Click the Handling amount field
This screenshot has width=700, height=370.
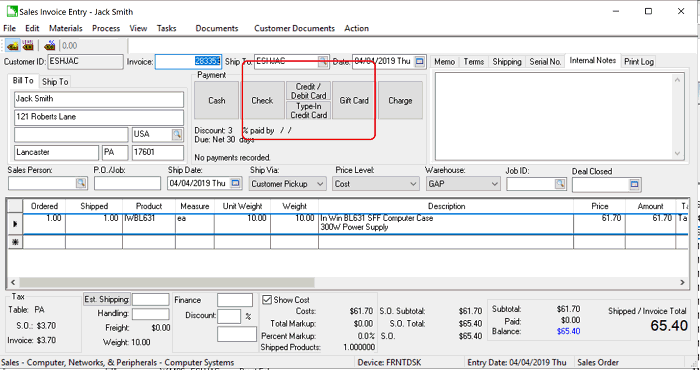coord(150,314)
